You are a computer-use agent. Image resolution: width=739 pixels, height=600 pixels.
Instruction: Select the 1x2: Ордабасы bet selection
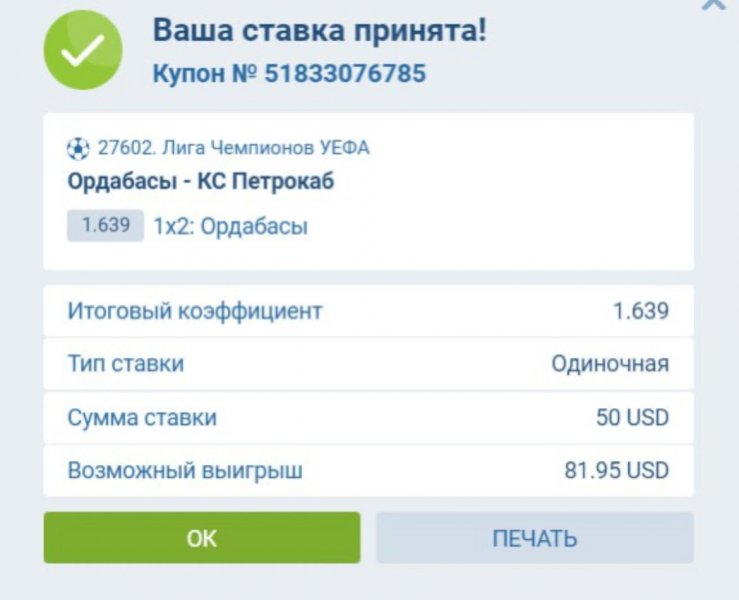pos(230,227)
